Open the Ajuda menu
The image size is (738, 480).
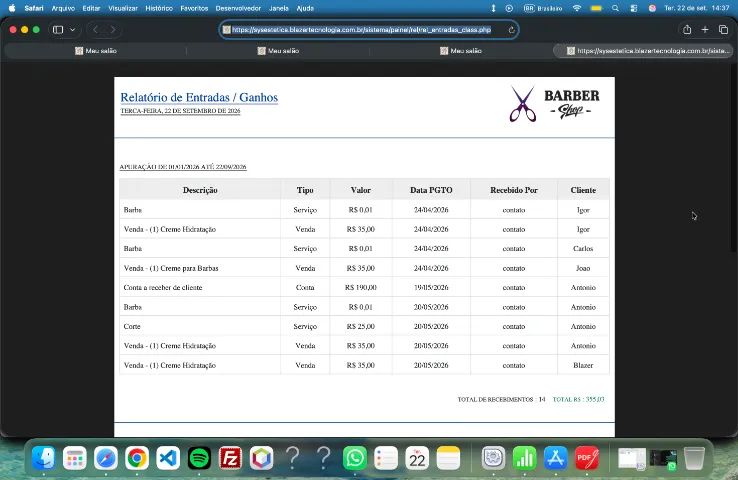[x=305, y=8]
